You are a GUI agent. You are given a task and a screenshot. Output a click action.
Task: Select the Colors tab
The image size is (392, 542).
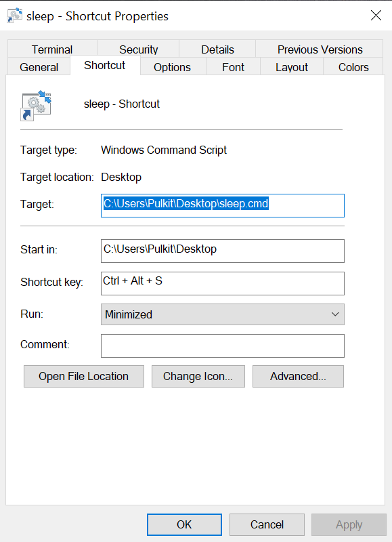(353, 67)
